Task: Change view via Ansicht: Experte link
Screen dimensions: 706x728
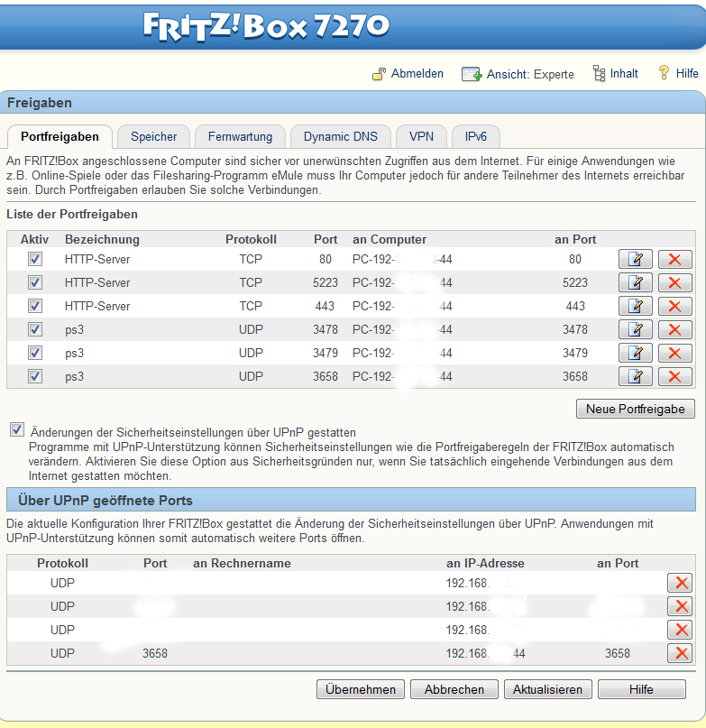Action: pos(530,74)
